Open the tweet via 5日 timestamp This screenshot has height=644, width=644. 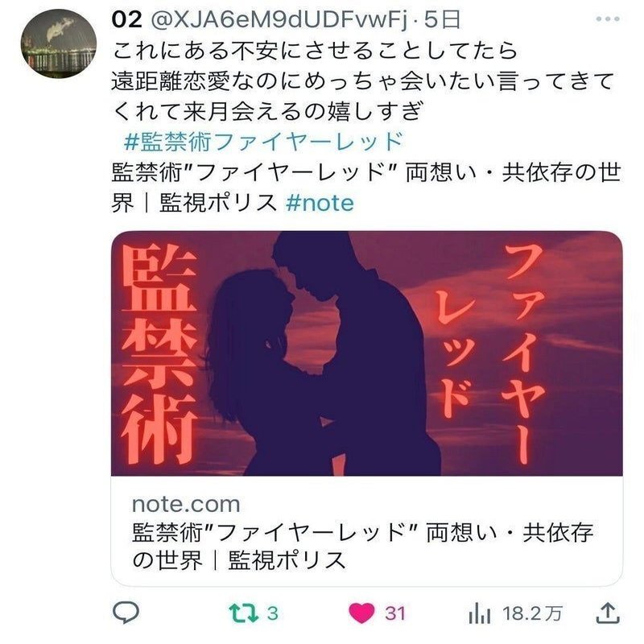pos(442,19)
